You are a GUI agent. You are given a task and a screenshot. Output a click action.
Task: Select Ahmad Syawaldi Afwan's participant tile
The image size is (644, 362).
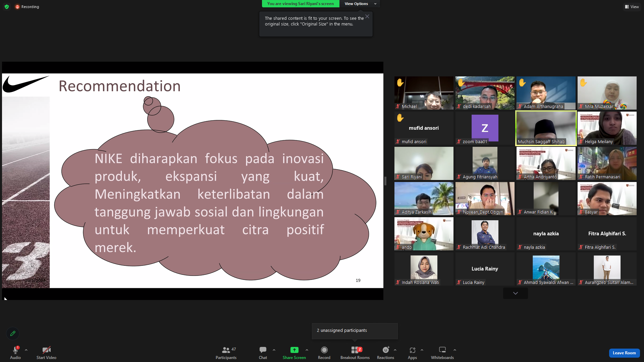coord(546,269)
